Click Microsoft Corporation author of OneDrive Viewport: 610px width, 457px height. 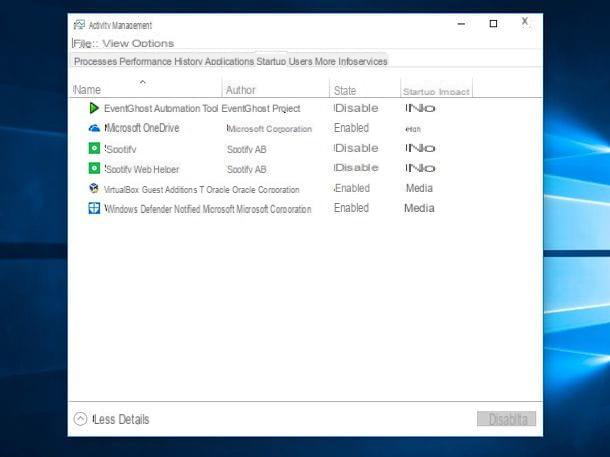coord(269,129)
